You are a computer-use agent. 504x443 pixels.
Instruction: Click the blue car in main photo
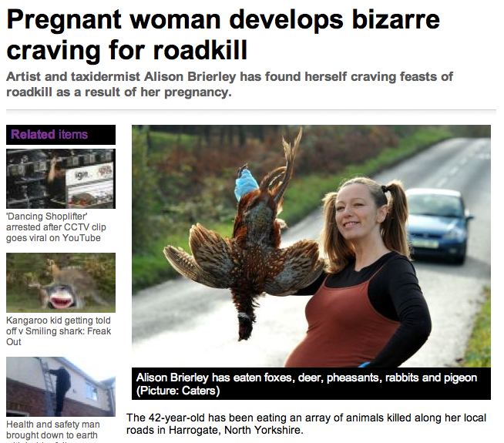click(438, 225)
